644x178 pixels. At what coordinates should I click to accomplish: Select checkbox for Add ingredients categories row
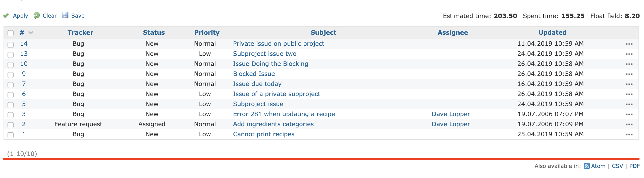(x=11, y=125)
